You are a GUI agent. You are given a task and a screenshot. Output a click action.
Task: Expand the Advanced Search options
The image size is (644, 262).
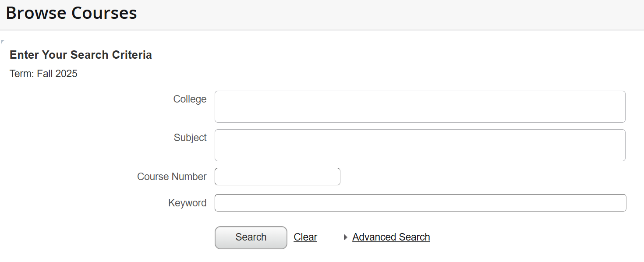coord(390,237)
